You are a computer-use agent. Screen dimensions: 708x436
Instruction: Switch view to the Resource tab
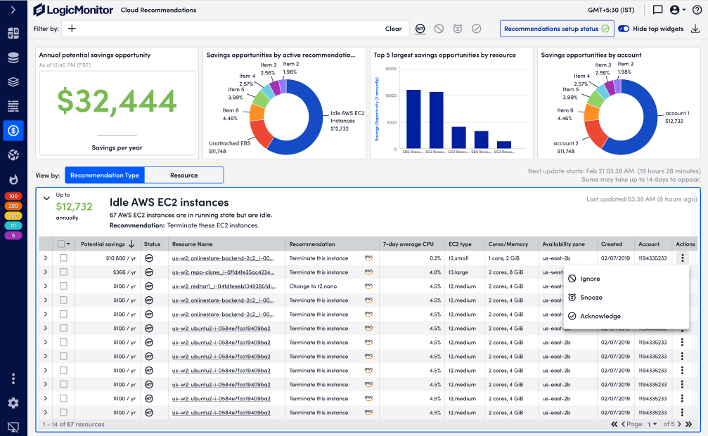(184, 175)
